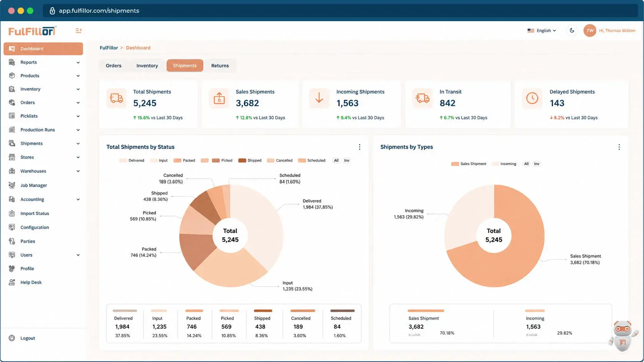
Task: Click Inv button in types chart legend
Action: coord(537,164)
